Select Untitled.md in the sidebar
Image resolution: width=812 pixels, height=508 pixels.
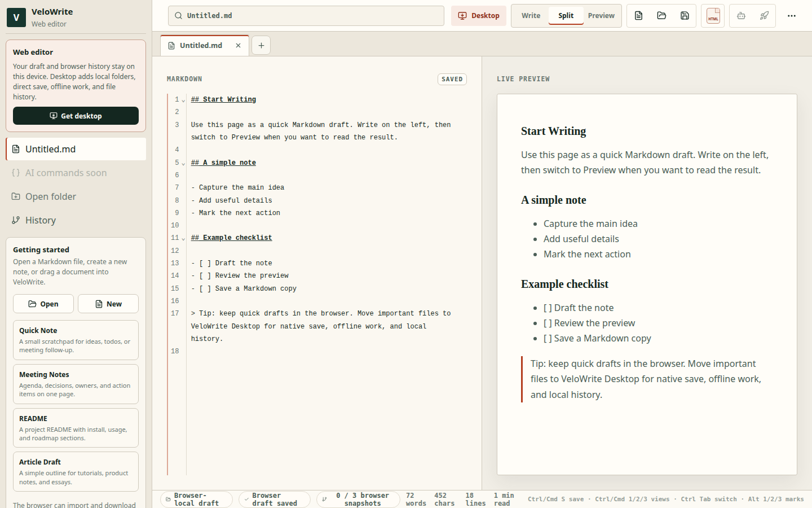coord(76,149)
